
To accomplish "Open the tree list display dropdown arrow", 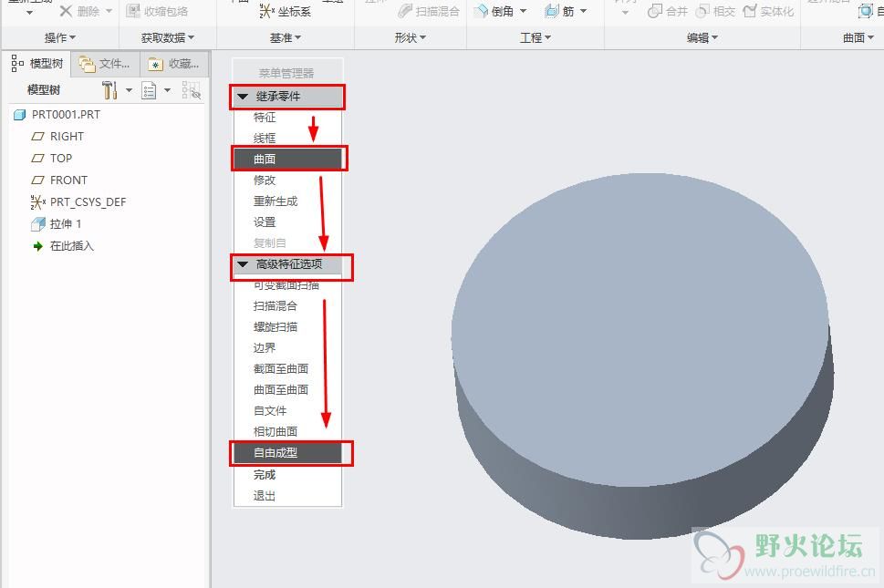I will point(168,90).
